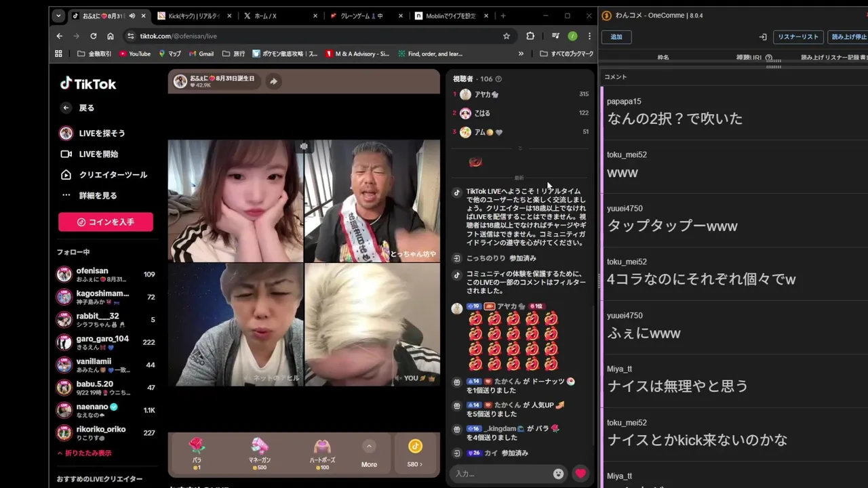Open the 金融取引 bookmark folder
868x488 pixels.
click(94, 54)
